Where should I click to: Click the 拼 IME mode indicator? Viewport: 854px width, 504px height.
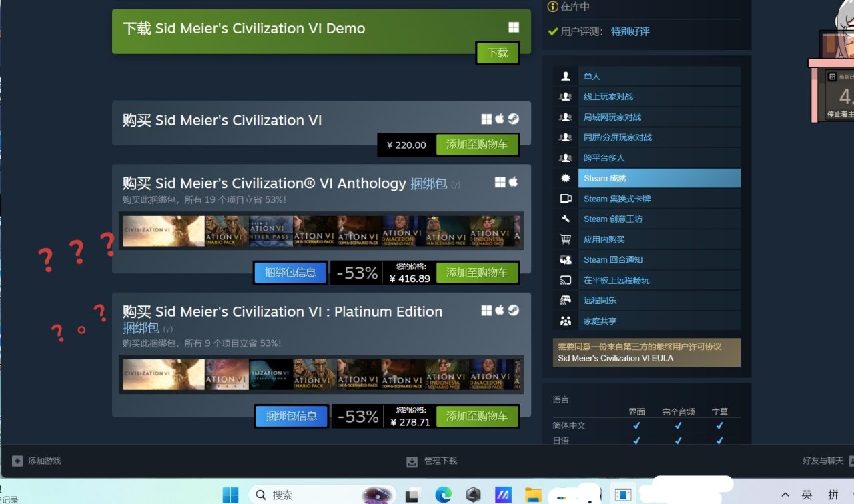833,495
